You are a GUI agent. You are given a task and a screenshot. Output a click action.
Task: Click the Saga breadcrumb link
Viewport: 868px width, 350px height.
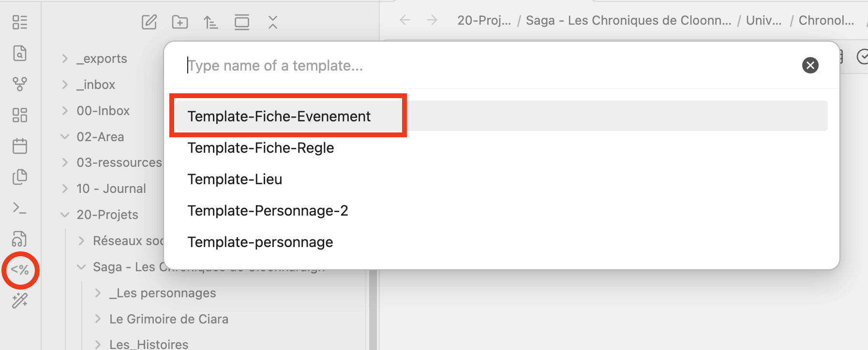(x=628, y=20)
